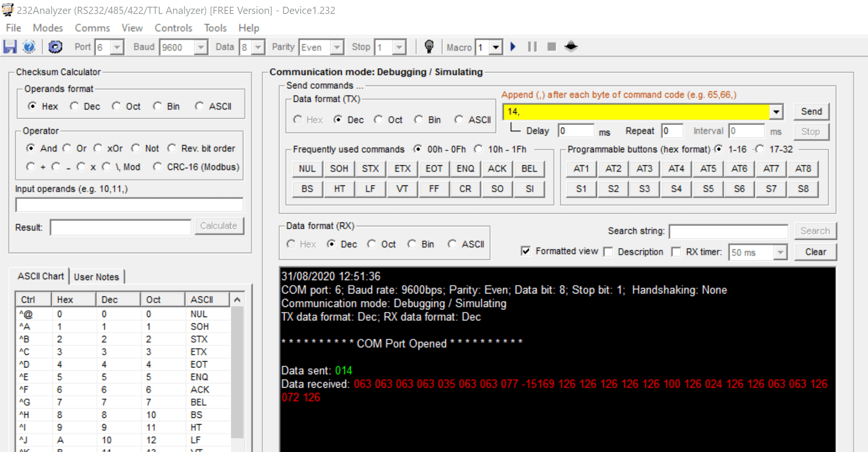Save the current configuration file
The image size is (868, 452).
pyautogui.click(x=9, y=46)
